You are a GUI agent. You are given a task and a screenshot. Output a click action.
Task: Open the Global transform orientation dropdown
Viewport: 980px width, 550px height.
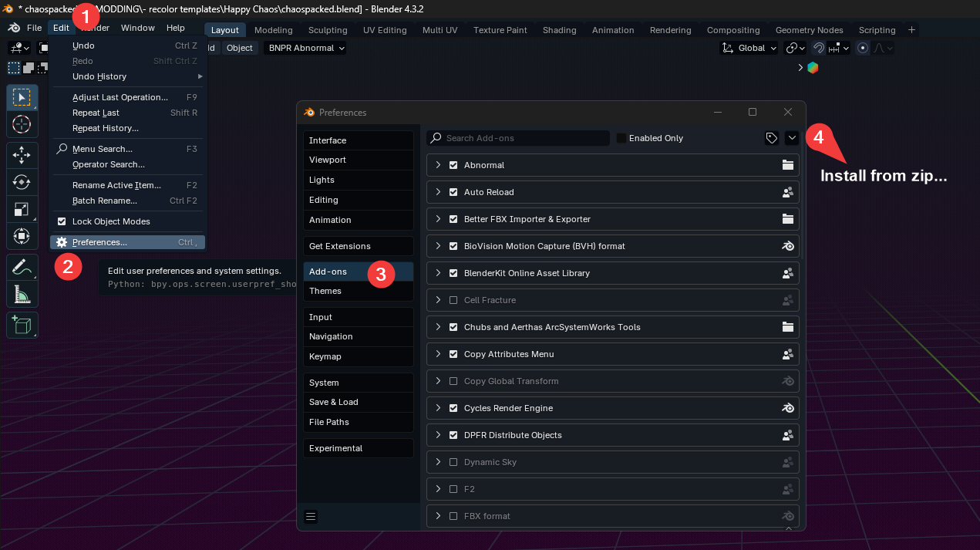click(x=749, y=48)
